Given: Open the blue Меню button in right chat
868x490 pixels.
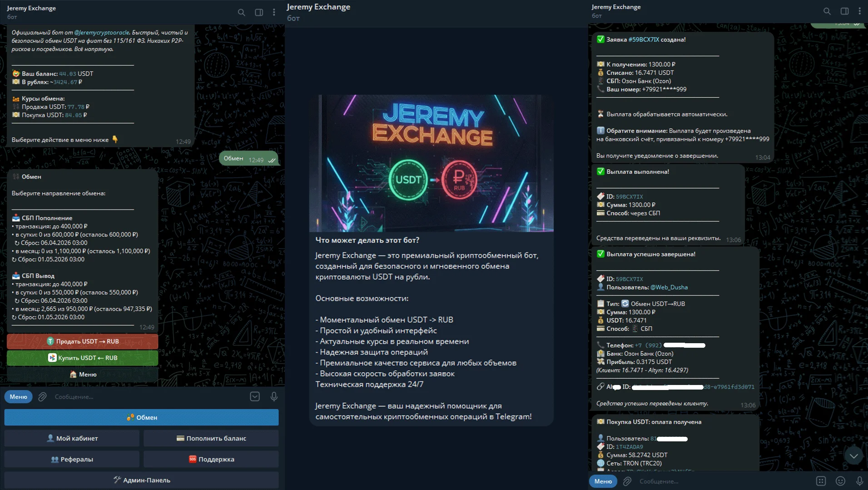Looking at the screenshot, I should point(603,481).
